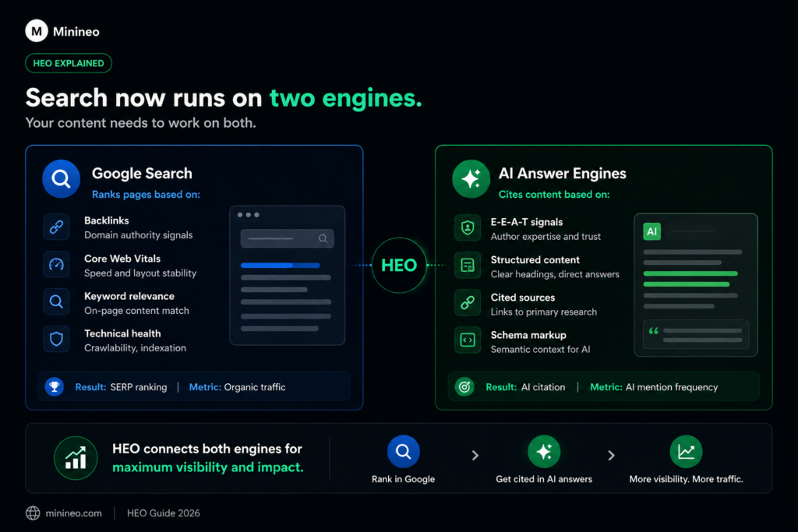Click 'Semantic context for AI' text
Viewport: 798px width, 532px height.
541,350
